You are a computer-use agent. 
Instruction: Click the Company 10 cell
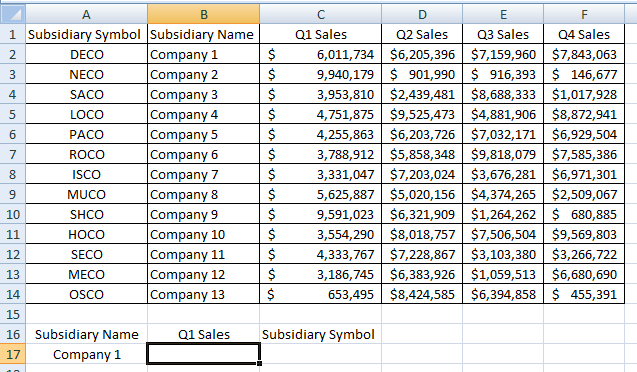(204, 234)
